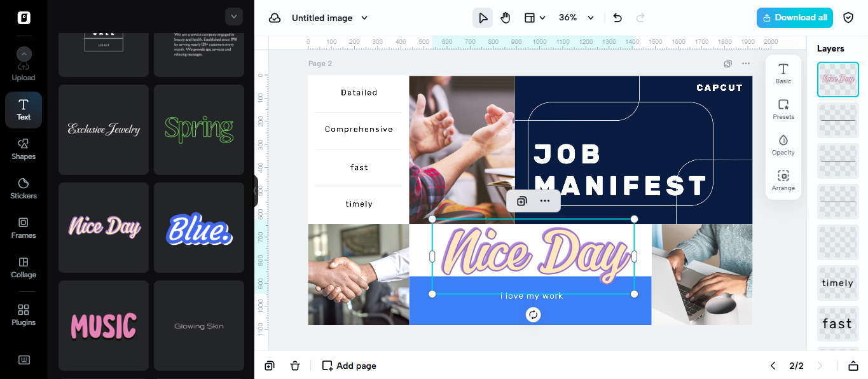Select the Blue text style template

pos(199,228)
